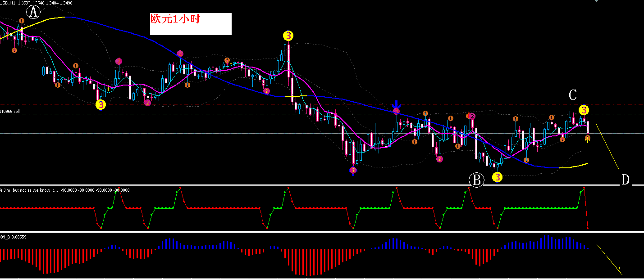Select the green dashed sell order line
Viewport: 644px width, 279px height.
(x=322, y=114)
